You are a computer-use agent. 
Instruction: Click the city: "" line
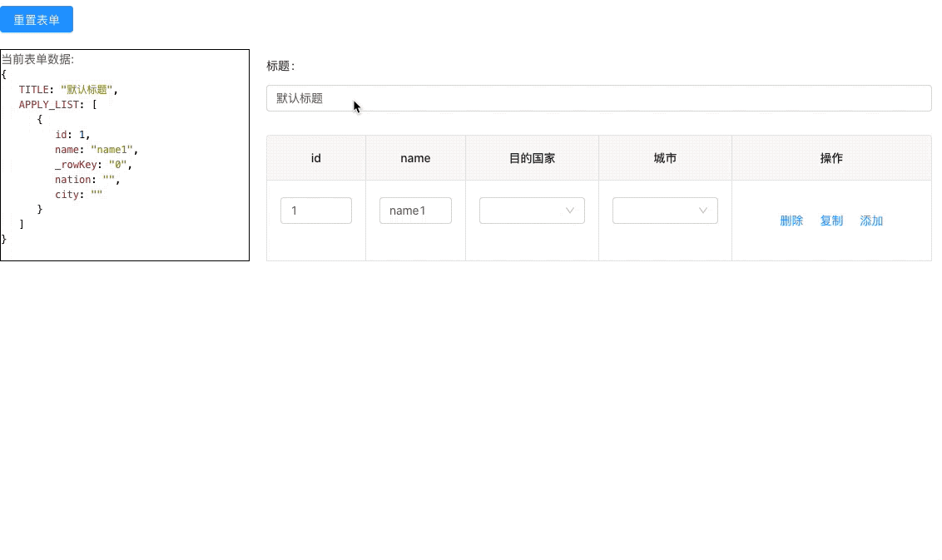pyautogui.click(x=79, y=195)
